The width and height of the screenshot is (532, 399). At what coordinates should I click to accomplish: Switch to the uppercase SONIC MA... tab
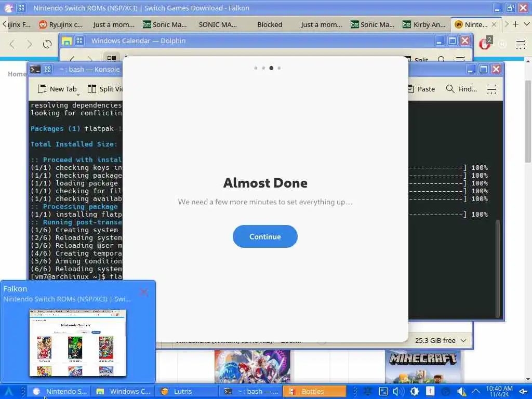[218, 24]
